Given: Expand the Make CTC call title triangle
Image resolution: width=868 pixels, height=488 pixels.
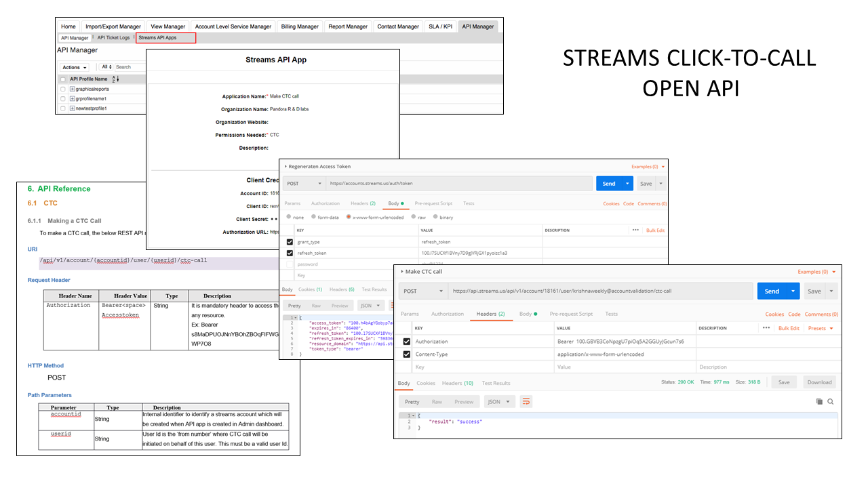Looking at the screenshot, I should (402, 272).
